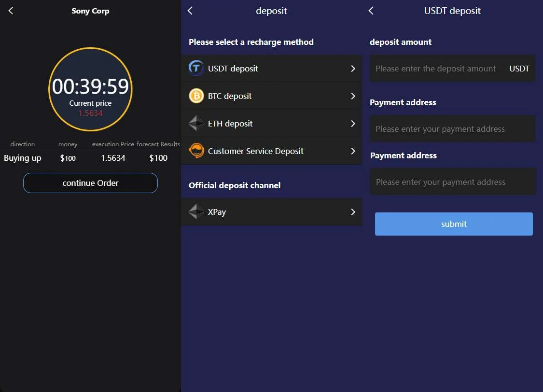543x392 pixels.
Task: Expand the ETH deposit chevron arrow
Action: pyautogui.click(x=353, y=124)
